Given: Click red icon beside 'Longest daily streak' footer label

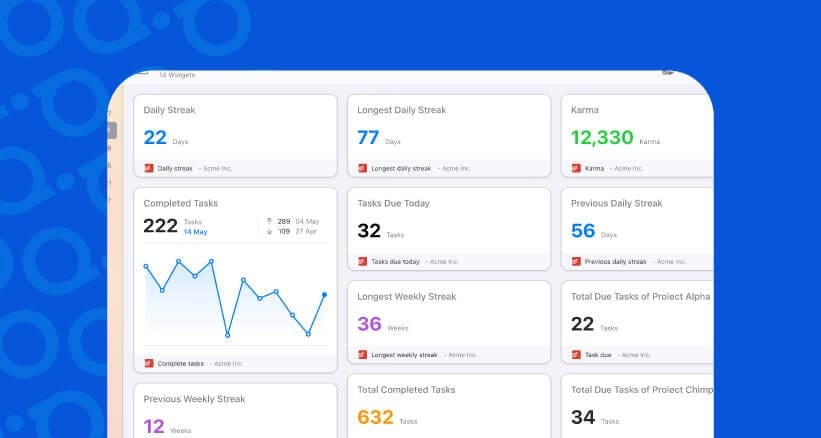Looking at the screenshot, I should click(x=363, y=168).
